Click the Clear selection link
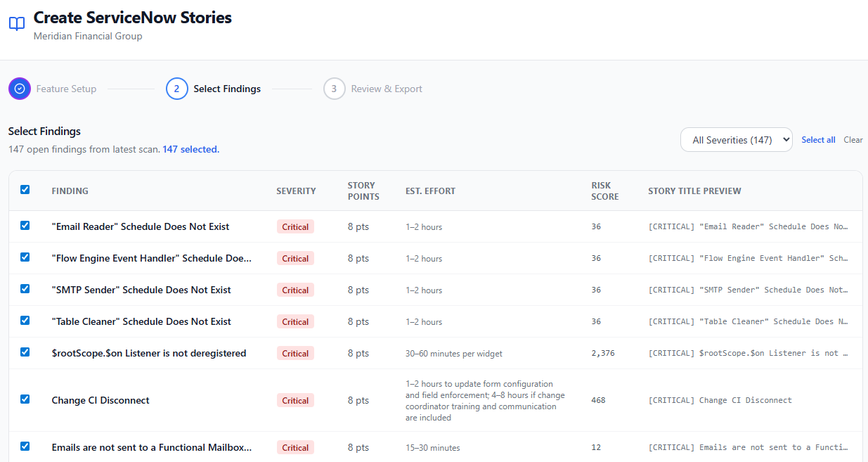 tap(853, 140)
